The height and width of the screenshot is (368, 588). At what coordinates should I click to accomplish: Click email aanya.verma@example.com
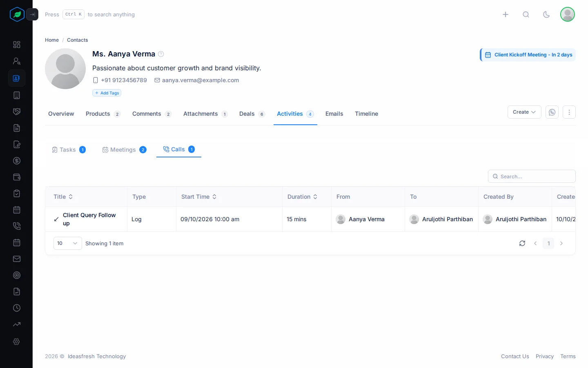[x=200, y=80]
